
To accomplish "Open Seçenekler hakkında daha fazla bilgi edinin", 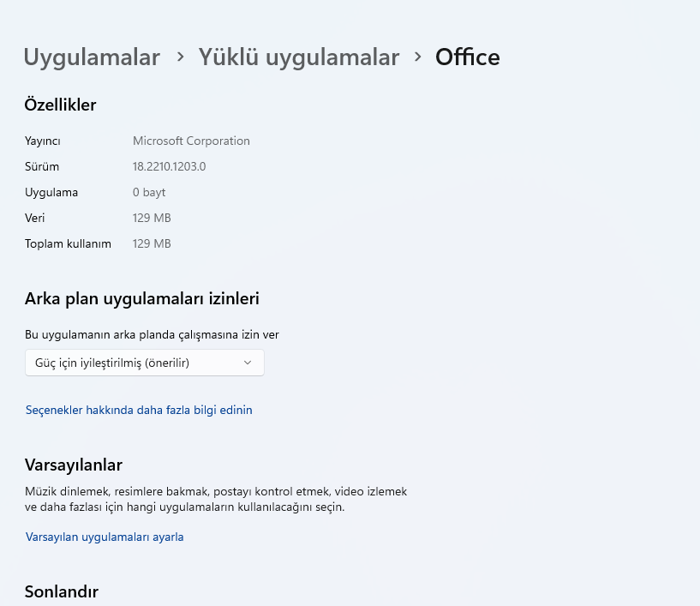I will (x=139, y=410).
